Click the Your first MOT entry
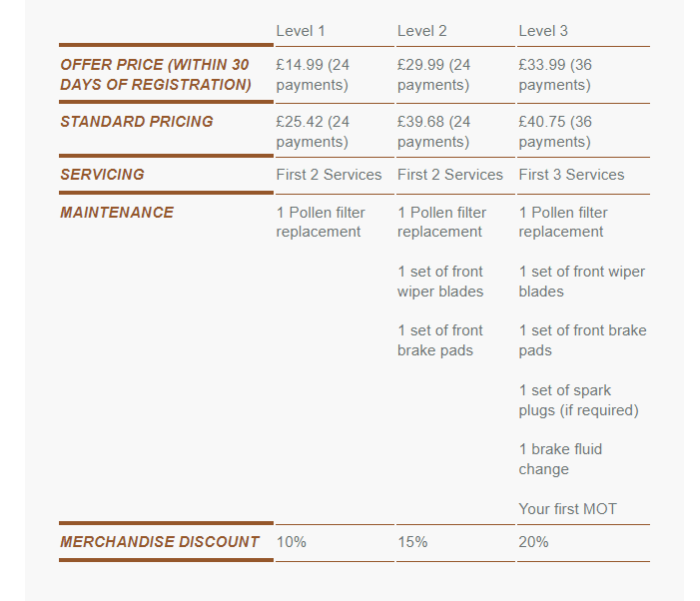 (567, 509)
